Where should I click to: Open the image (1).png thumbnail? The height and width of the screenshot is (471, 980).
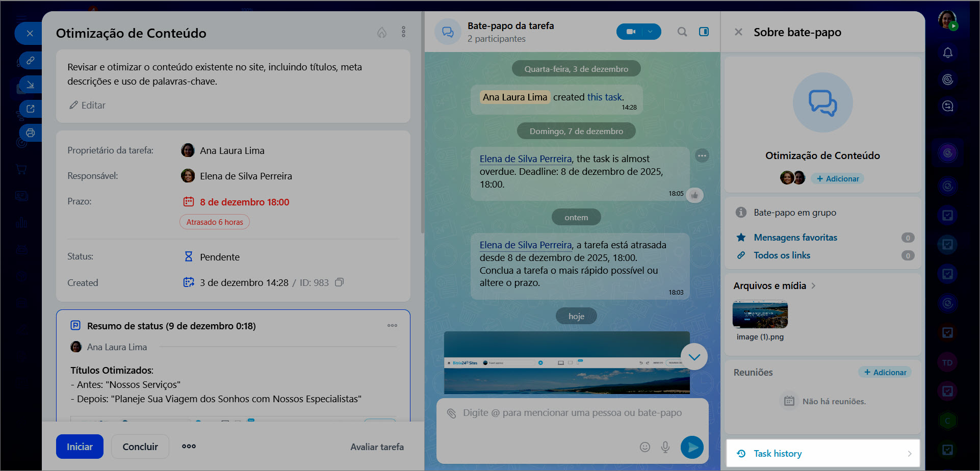tap(760, 315)
